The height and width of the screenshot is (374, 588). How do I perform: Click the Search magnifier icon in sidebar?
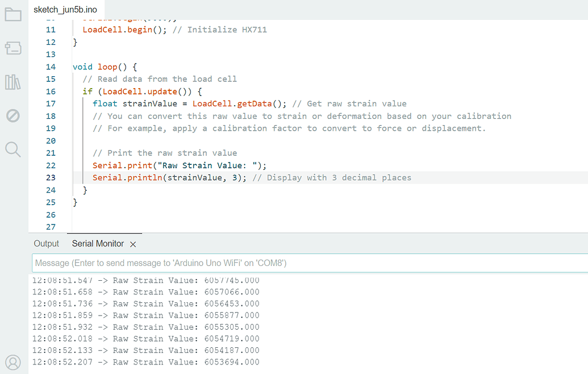point(12,149)
